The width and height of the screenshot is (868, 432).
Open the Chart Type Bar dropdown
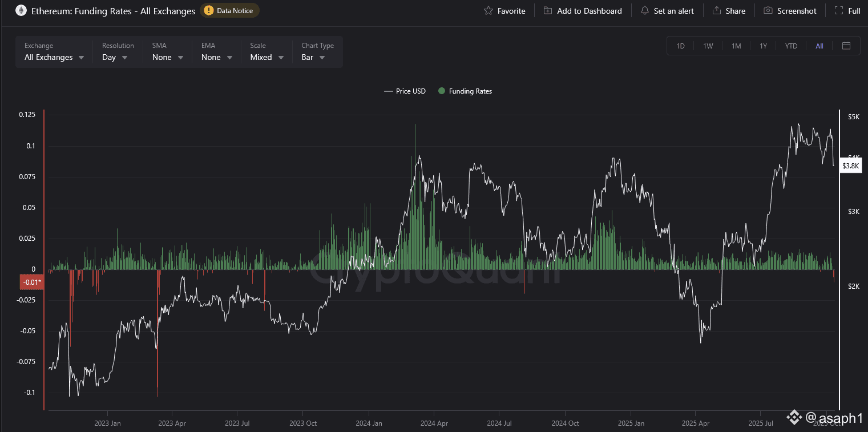tap(313, 57)
